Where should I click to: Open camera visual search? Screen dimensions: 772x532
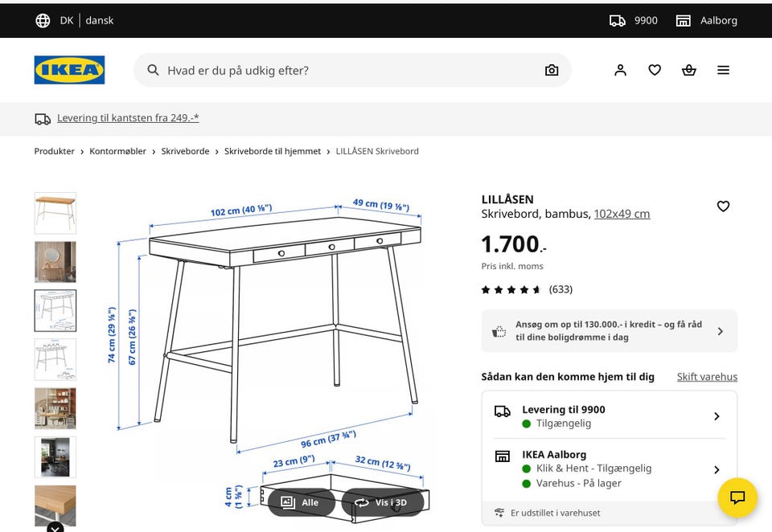(x=552, y=71)
